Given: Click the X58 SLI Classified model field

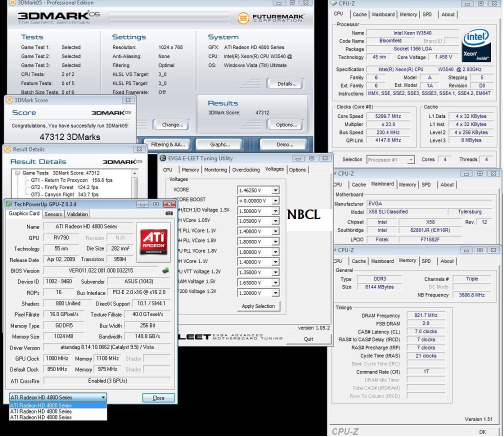Looking at the screenshot, I should [x=406, y=212].
